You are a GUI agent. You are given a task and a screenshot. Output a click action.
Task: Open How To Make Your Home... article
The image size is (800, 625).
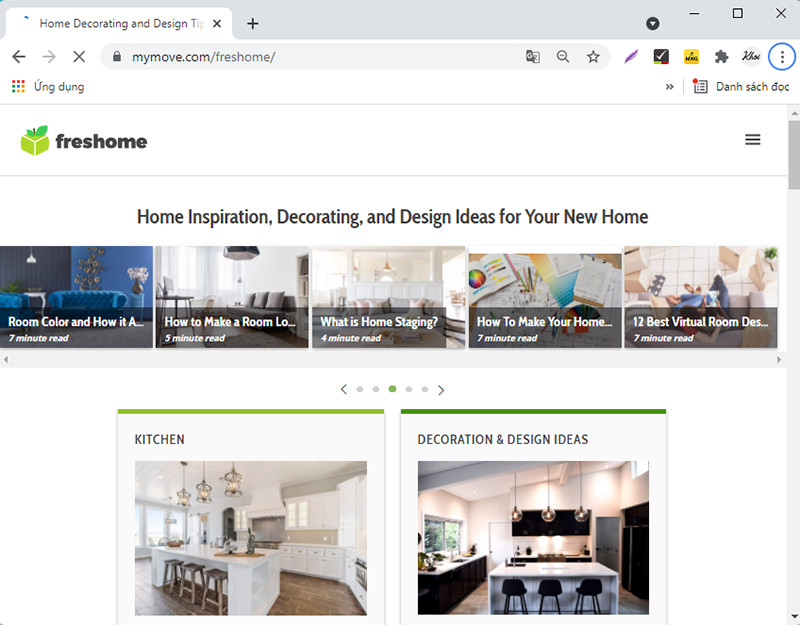point(545,297)
